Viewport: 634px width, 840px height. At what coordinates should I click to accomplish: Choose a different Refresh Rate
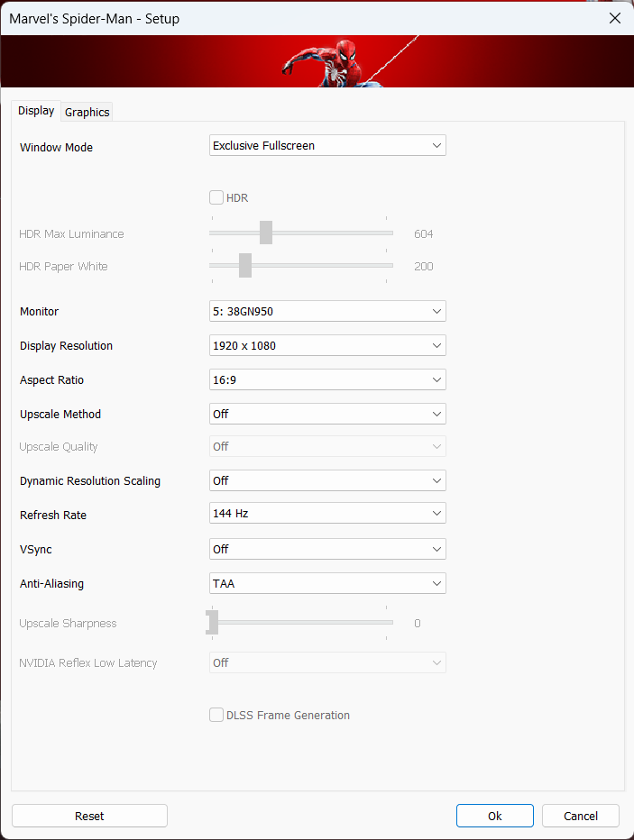coord(327,513)
